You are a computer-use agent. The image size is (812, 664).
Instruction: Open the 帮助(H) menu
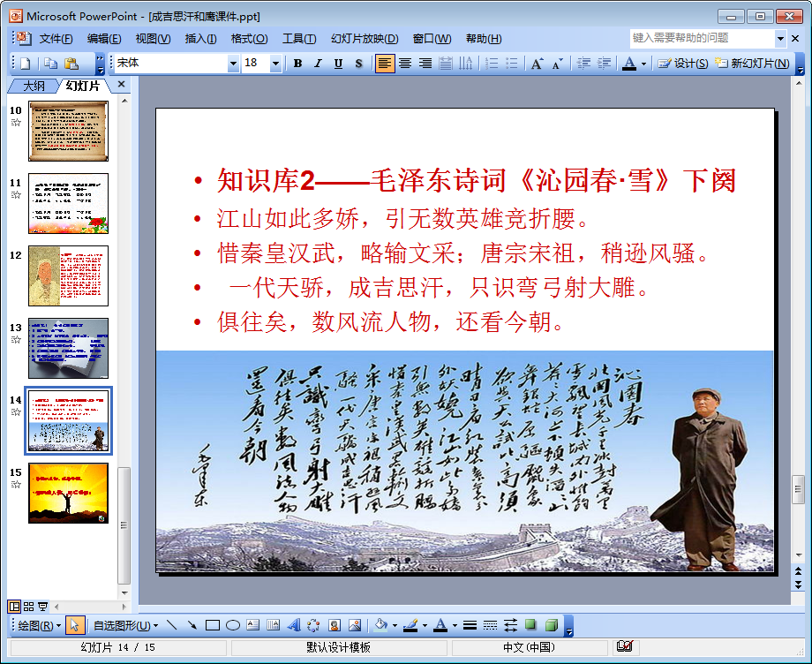coord(484,38)
